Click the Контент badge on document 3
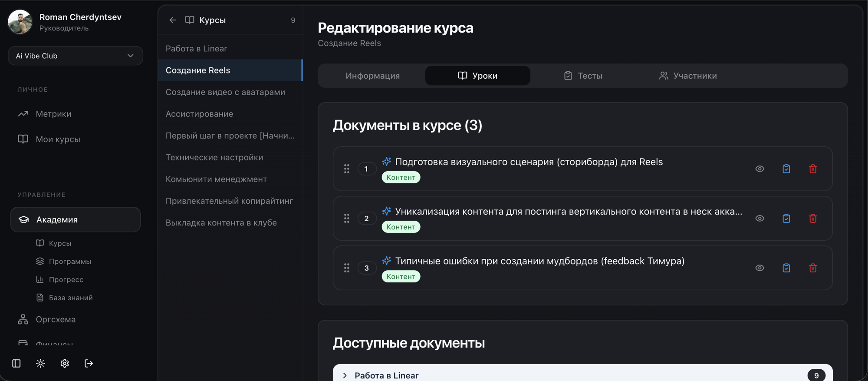The height and width of the screenshot is (381, 868). (401, 276)
